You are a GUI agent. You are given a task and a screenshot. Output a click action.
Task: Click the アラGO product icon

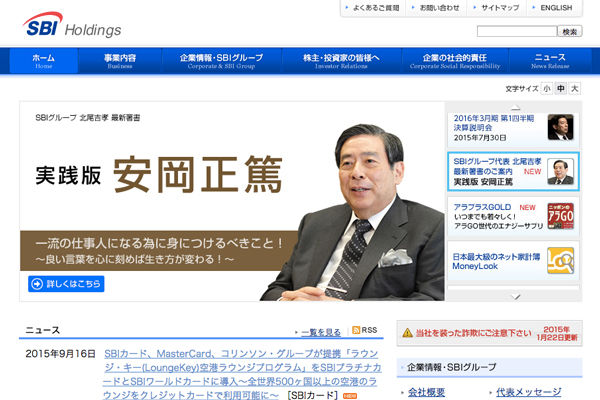[560, 216]
